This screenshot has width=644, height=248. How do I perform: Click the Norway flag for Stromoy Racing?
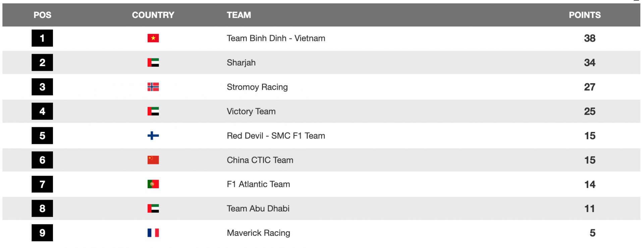coord(153,87)
